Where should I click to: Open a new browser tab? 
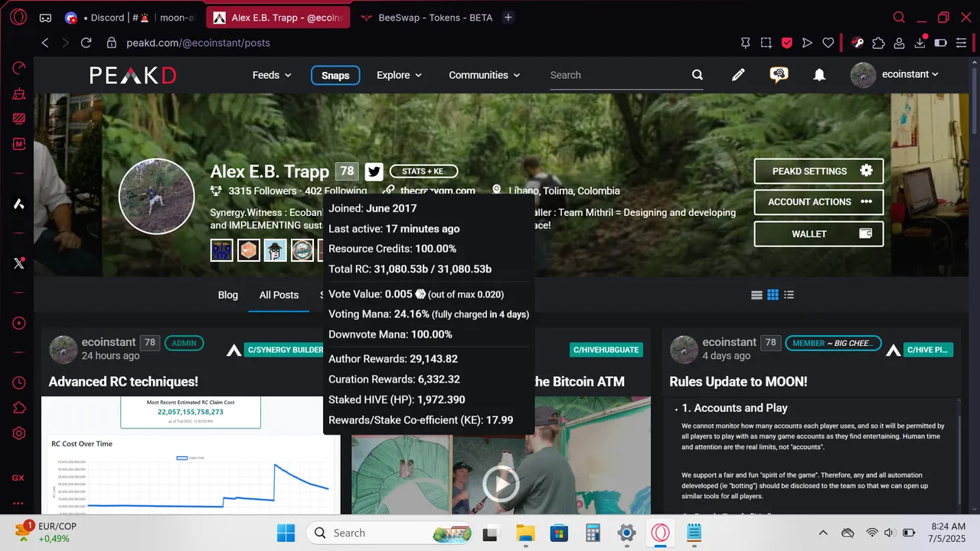click(x=508, y=18)
